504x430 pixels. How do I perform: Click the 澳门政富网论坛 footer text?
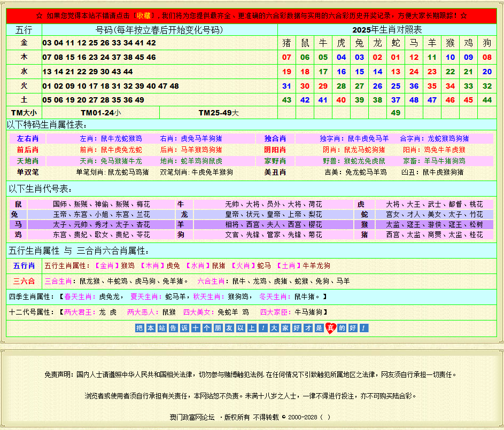coord(192,417)
